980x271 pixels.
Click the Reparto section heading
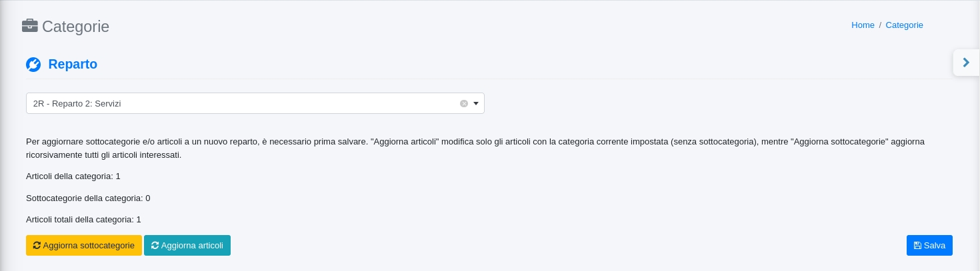click(73, 65)
